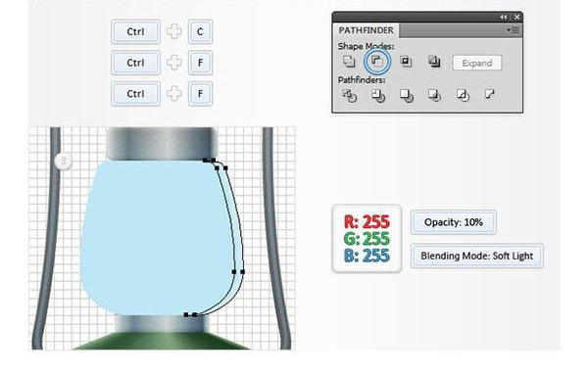Select the Crop pathfinder icon
The image size is (588, 376).
(x=434, y=96)
